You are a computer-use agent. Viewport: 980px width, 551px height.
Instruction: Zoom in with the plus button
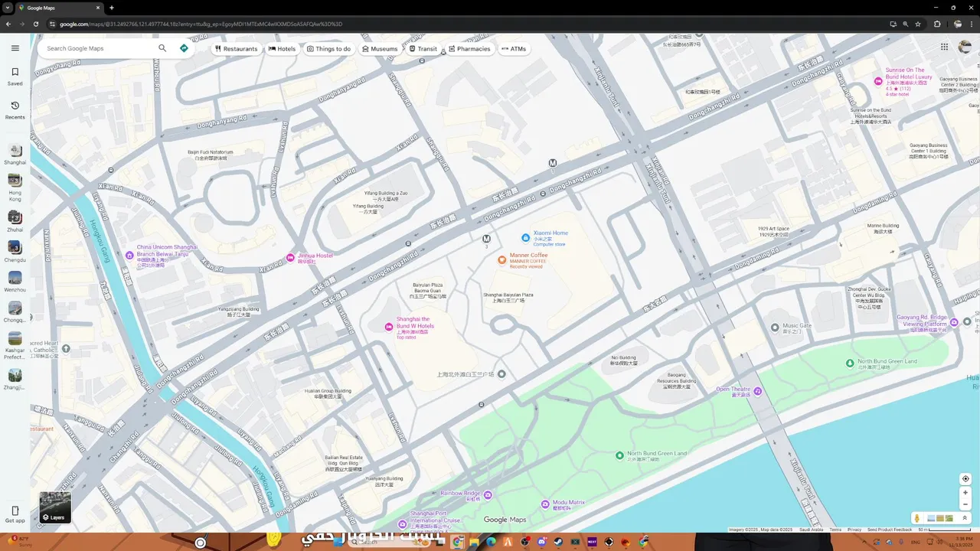coord(965,493)
